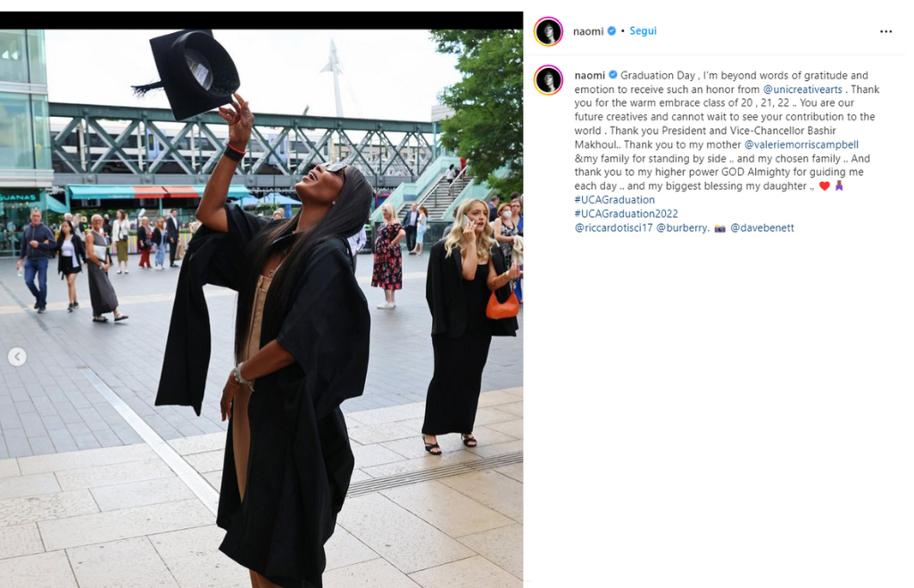Click the camera emoji before @davebenett
The image size is (914, 588).
coord(720,228)
